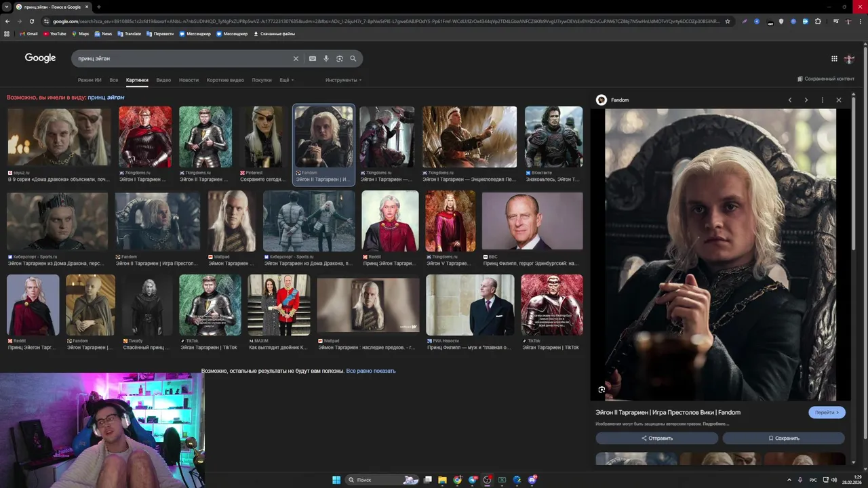The height and width of the screenshot is (488, 868).
Task: Open the Windows Start menu
Action: tap(336, 480)
